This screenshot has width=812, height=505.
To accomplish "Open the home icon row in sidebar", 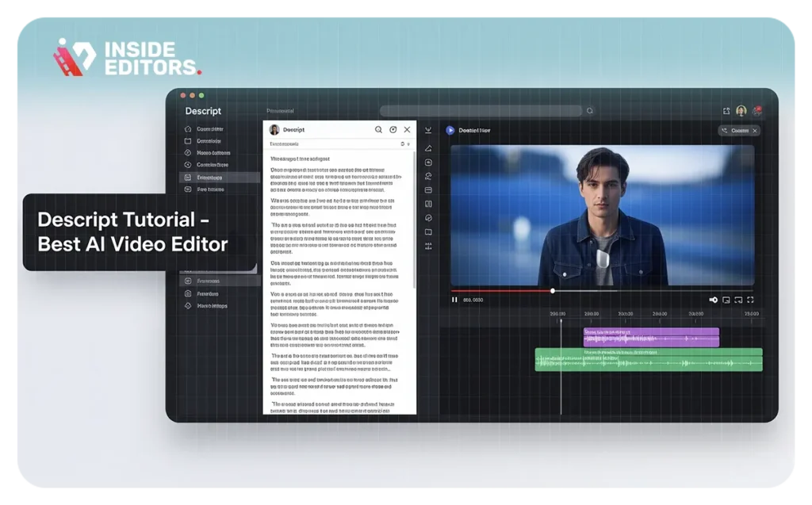I will pyautogui.click(x=219, y=129).
